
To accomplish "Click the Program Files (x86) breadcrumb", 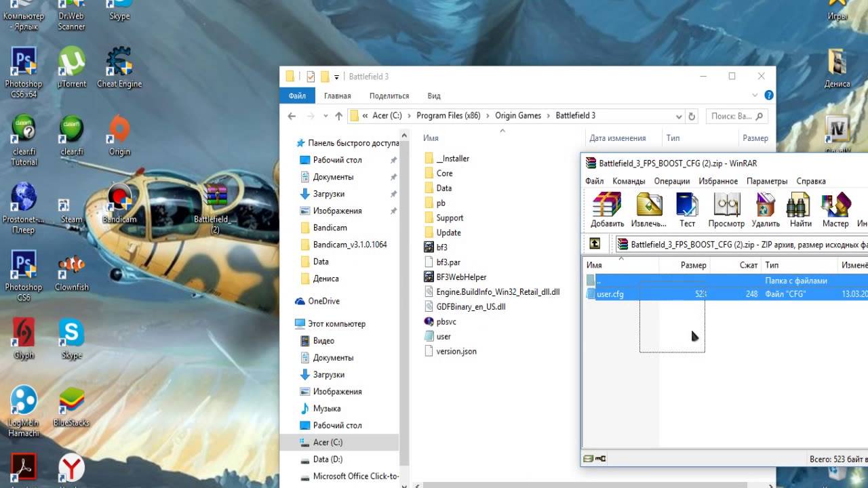I will pos(448,116).
